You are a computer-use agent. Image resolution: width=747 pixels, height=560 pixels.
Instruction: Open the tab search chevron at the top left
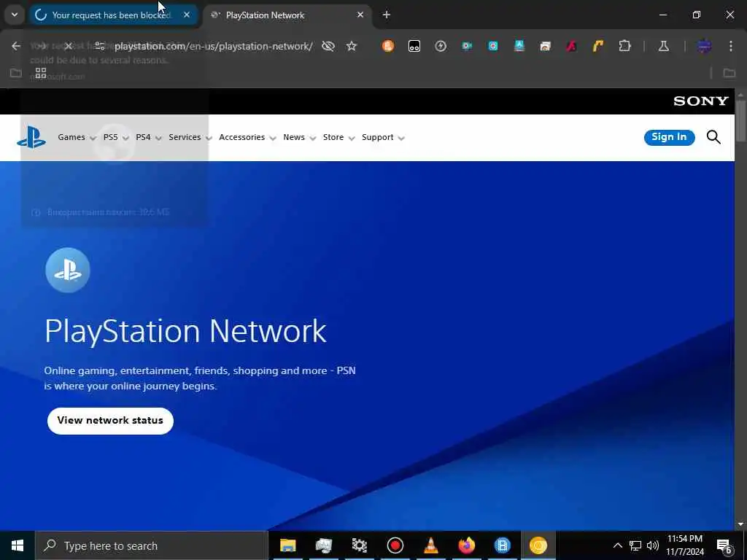point(15,15)
